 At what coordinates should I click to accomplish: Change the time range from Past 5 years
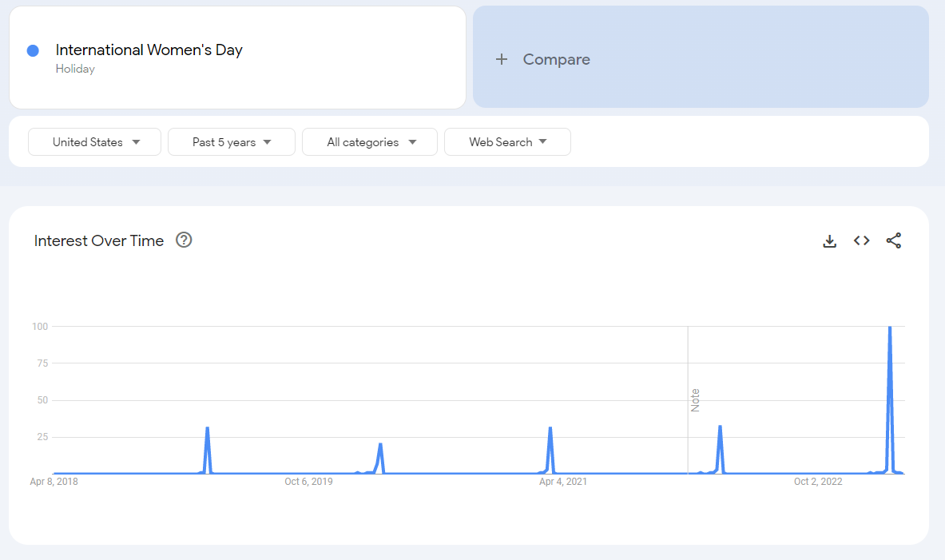232,141
